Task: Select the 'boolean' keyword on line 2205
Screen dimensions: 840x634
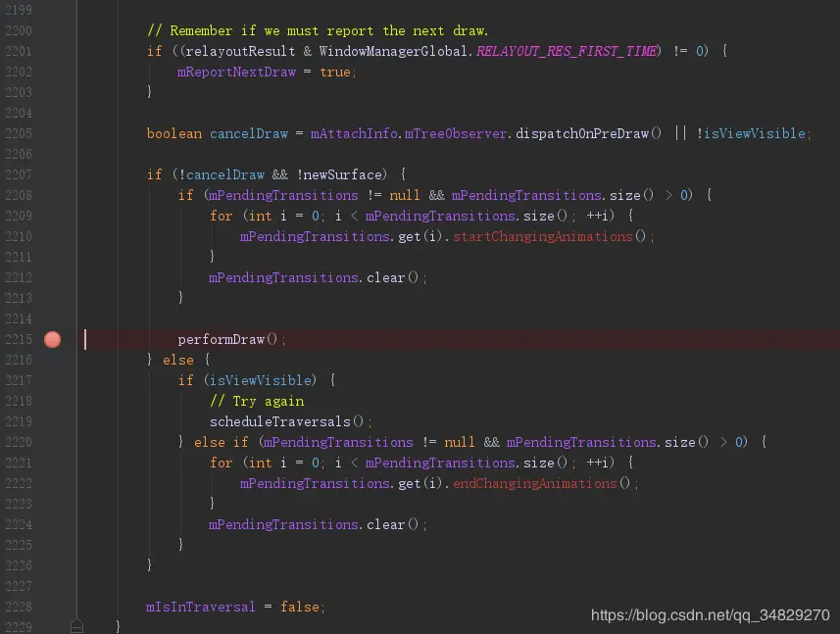Action: coord(174,134)
